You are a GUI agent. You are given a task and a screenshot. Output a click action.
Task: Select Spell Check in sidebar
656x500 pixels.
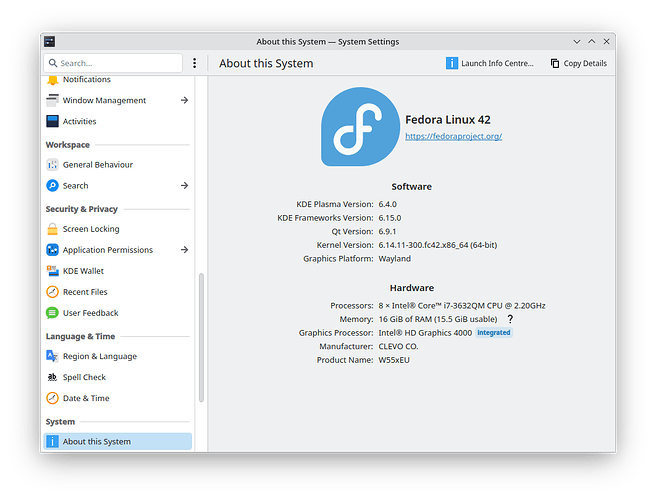118,377
